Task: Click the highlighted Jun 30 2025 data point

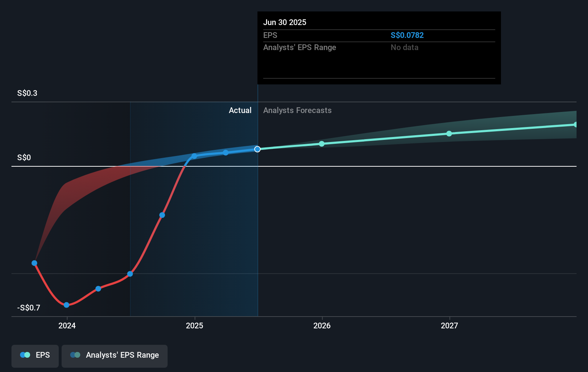Action: [x=257, y=149]
